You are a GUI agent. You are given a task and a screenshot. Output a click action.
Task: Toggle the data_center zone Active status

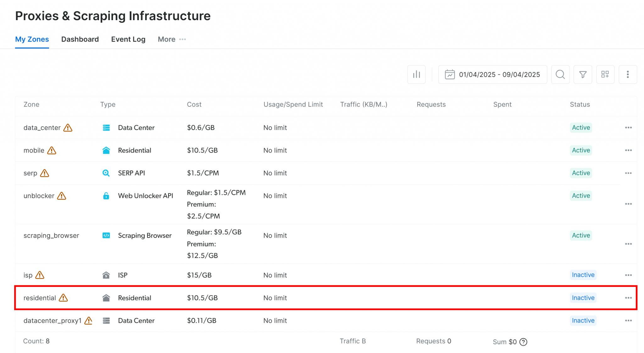pos(581,128)
